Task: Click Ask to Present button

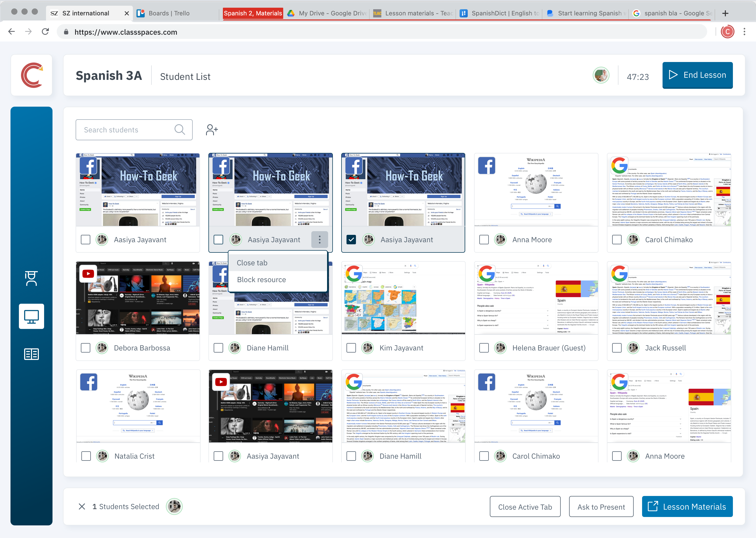Action: tap(601, 506)
